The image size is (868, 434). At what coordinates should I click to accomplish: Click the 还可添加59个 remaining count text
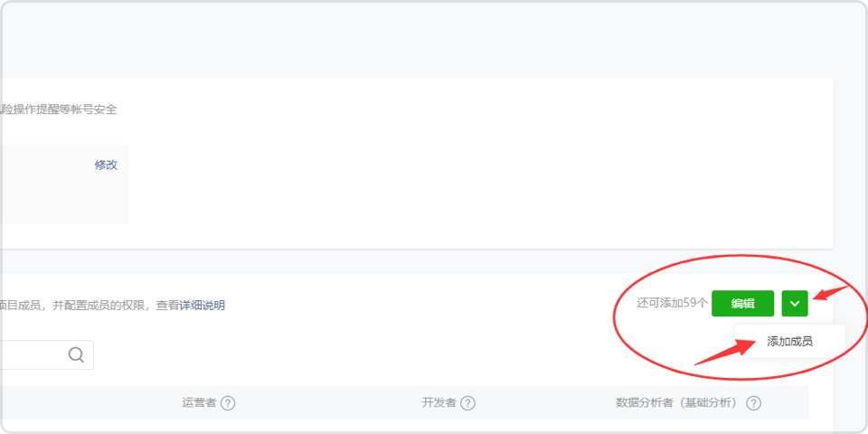click(672, 304)
